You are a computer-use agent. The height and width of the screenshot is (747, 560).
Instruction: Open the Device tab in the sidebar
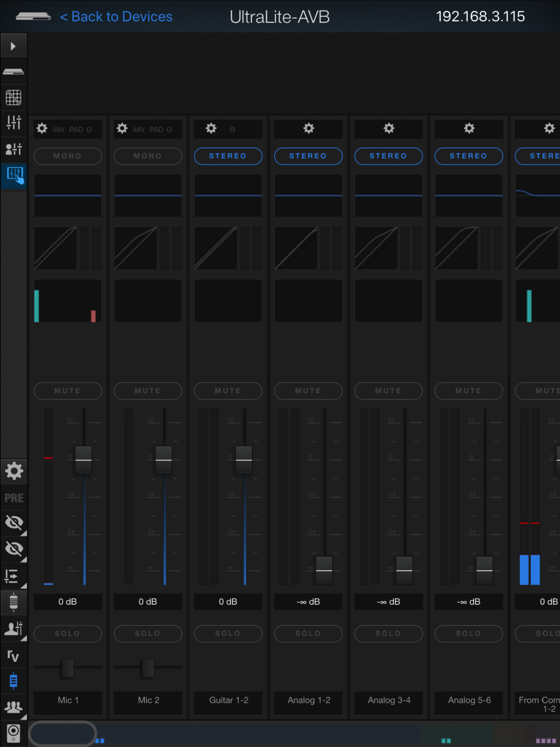click(13, 71)
